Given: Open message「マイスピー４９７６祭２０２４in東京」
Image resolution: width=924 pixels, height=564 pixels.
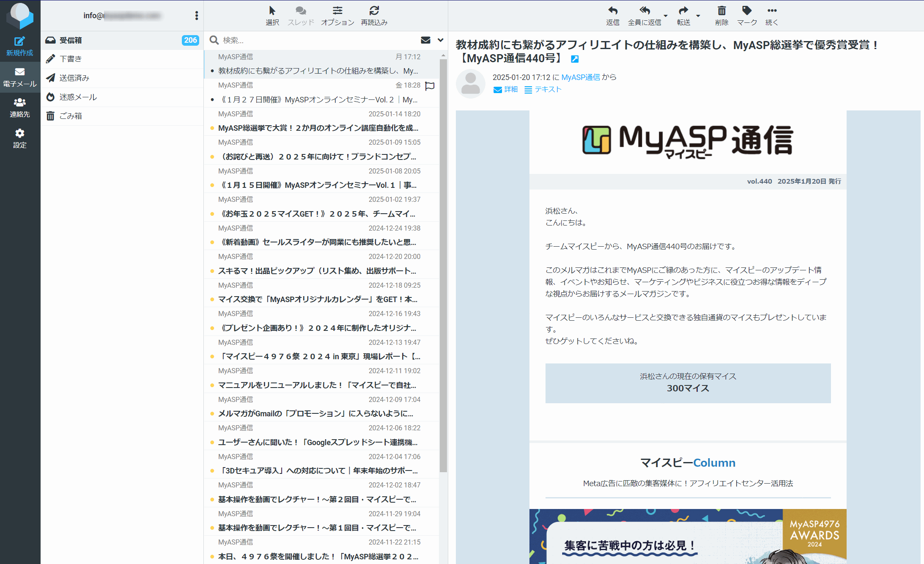Looking at the screenshot, I should tap(321, 350).
